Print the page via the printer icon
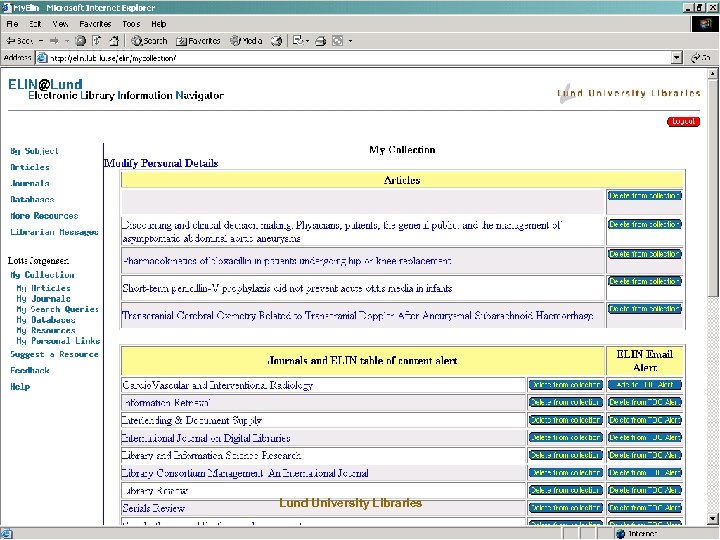Screen dimensions: 720x540 321,41
